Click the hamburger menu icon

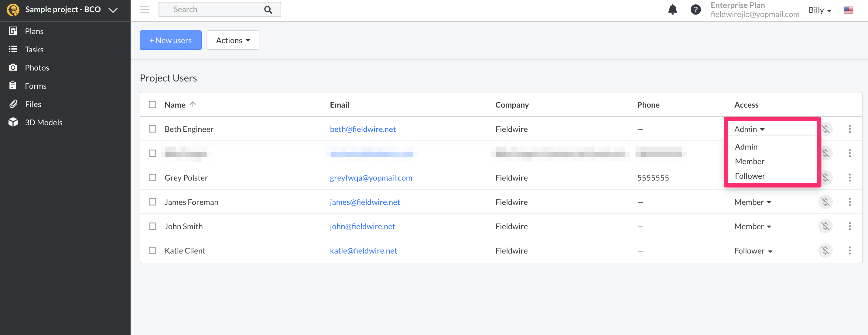click(145, 9)
